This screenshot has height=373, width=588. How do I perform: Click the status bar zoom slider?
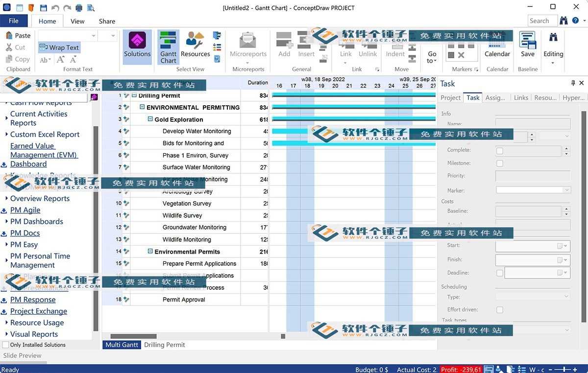564,369
